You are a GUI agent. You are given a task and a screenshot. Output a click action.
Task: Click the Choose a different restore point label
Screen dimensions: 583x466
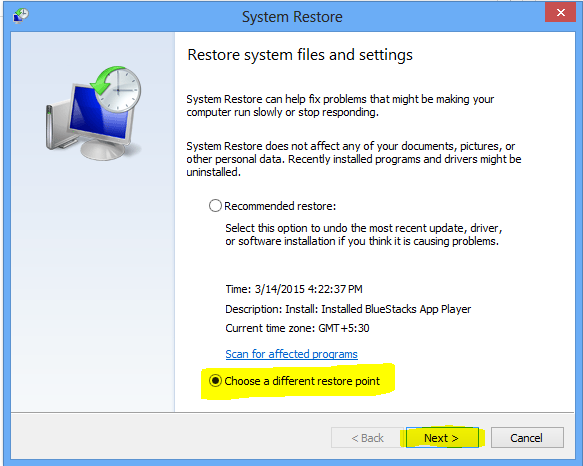click(x=302, y=381)
